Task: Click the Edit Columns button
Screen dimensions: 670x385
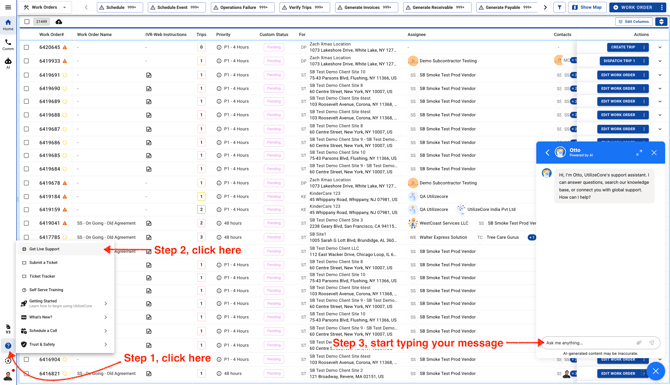Action: pos(634,21)
